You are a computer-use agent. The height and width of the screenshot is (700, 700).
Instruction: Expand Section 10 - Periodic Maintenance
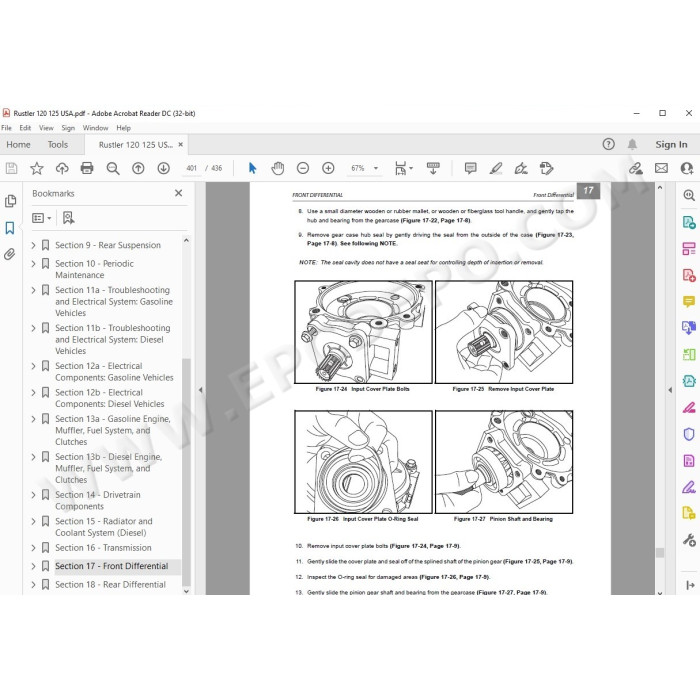click(x=33, y=264)
